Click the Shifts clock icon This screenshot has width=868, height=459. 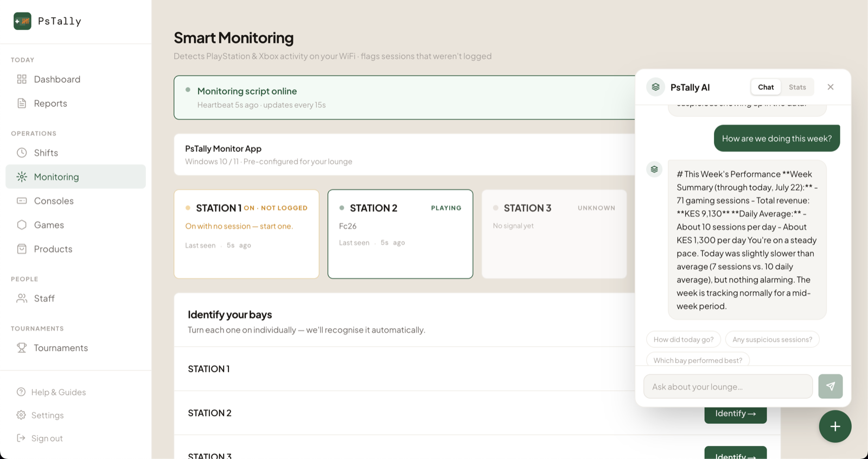(x=22, y=152)
